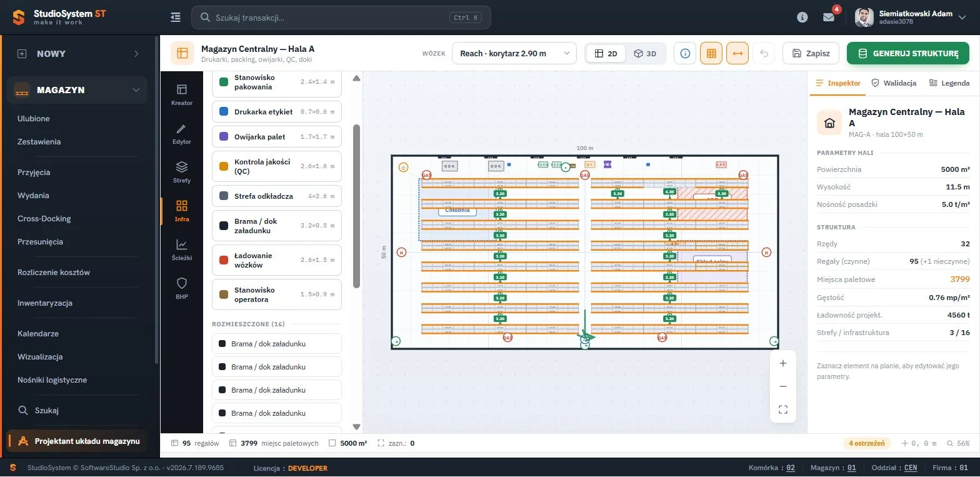Click the green Stanowisko pakowania color swatch
Viewport: 980px width, 477px height.
point(224,82)
